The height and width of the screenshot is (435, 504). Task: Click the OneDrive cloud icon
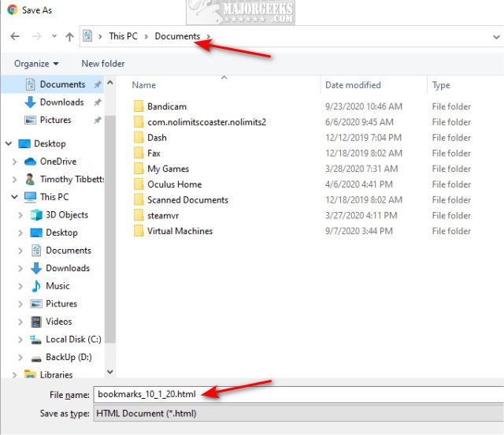[30, 162]
